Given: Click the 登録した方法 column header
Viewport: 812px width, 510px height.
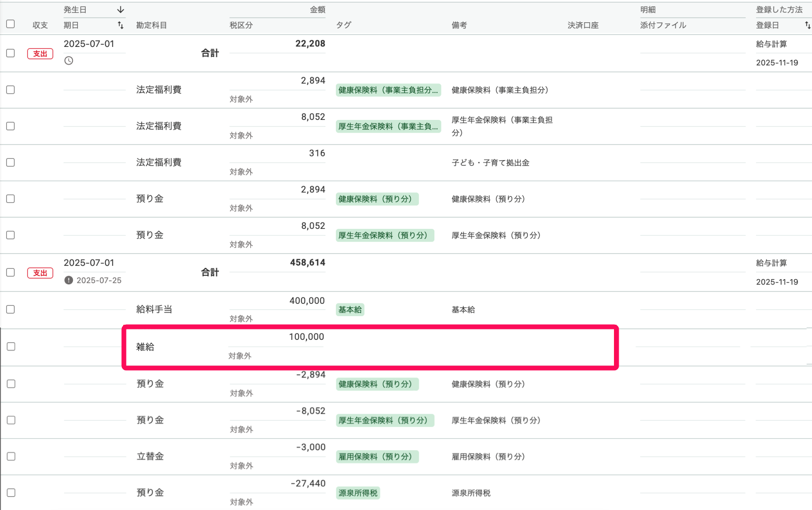Looking at the screenshot, I should (x=779, y=9).
